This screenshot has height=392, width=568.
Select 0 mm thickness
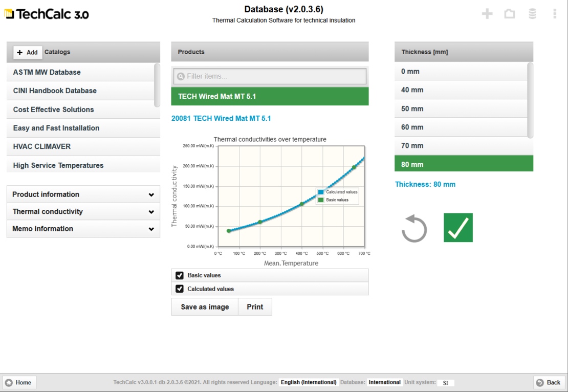tap(461, 71)
